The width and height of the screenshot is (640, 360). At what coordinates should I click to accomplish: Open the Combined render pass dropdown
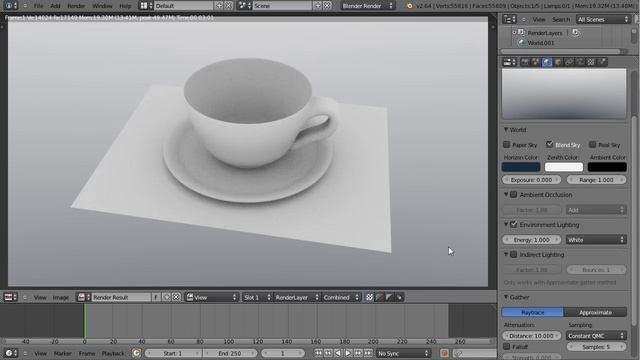pos(341,297)
